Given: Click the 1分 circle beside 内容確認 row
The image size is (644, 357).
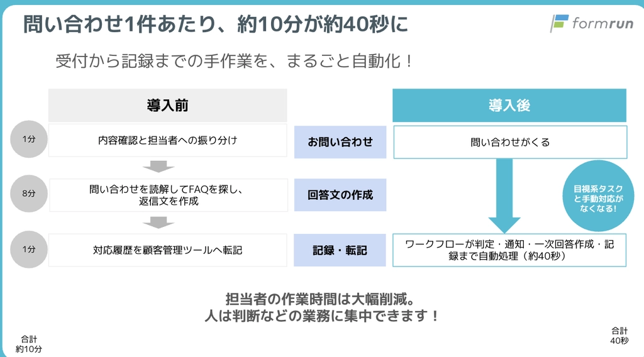Looking at the screenshot, I should coord(29,139).
